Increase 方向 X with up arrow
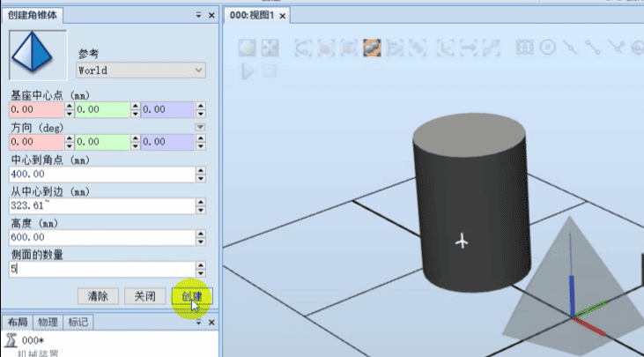The height and width of the screenshot is (357, 644). coord(69,138)
